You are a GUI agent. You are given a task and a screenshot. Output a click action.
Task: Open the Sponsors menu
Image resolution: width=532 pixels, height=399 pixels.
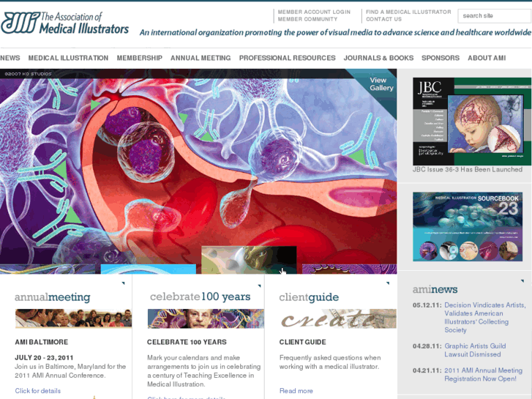441,58
